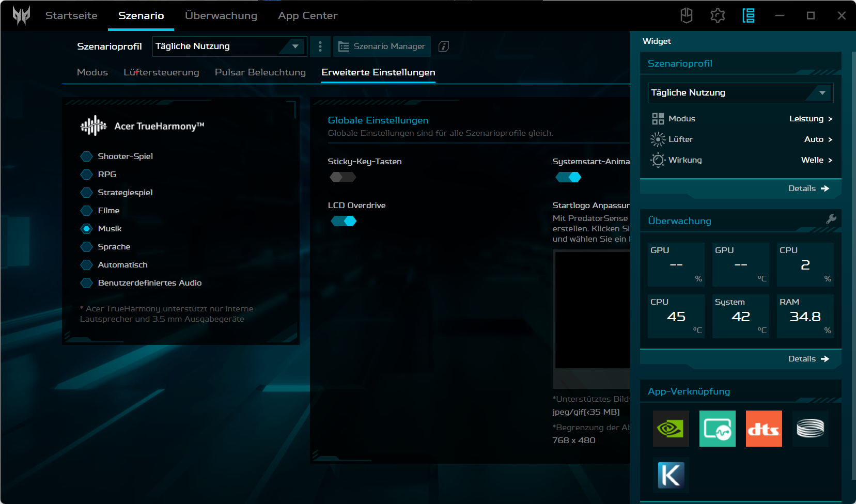Click the App-Verknüpfung heading
Viewport: 856px width, 504px height.
coord(689,391)
